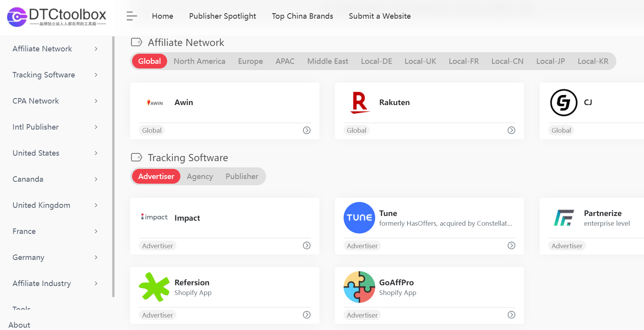Click the Tune round blue logo
This screenshot has height=330, width=644.
[359, 218]
